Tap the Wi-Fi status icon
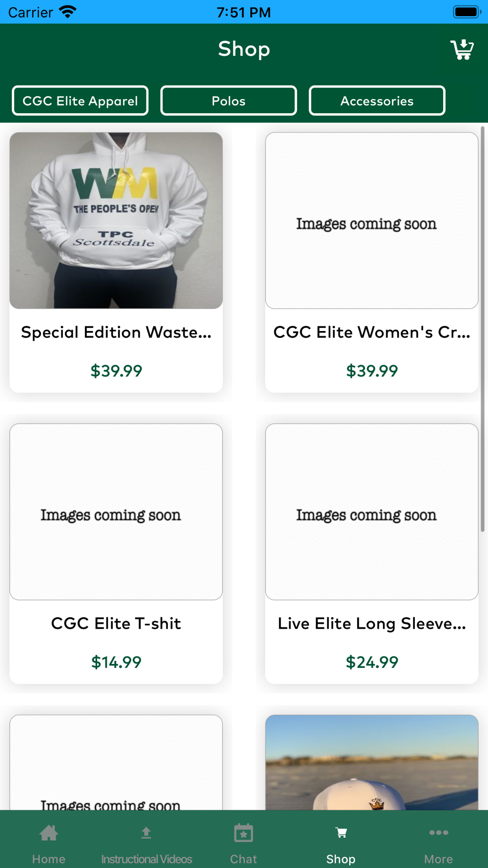Screen dimensions: 488x868 (x=68, y=12)
